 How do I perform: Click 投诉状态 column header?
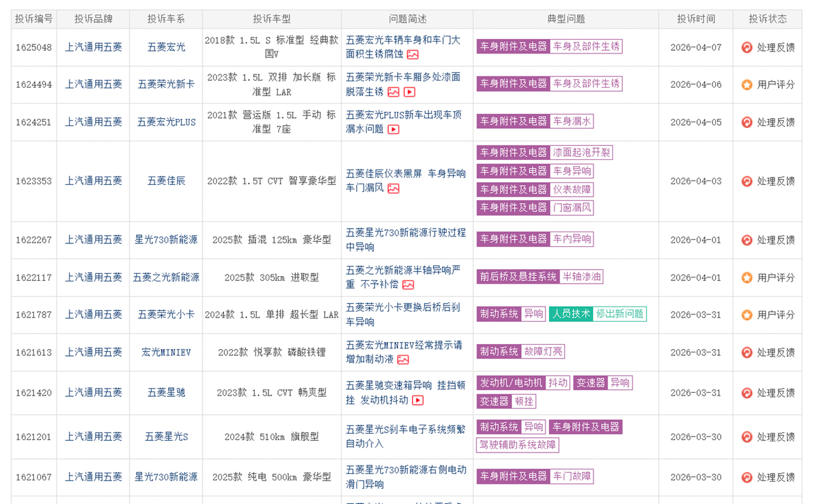pos(768,19)
